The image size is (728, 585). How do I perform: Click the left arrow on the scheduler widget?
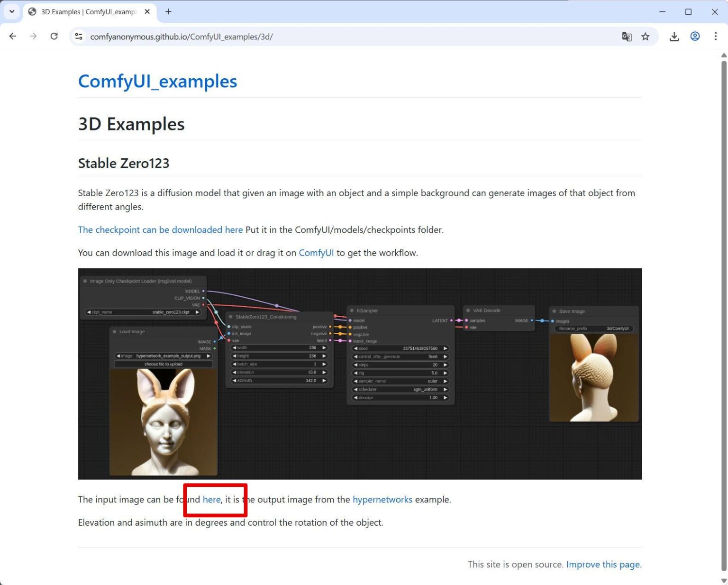[x=355, y=389]
